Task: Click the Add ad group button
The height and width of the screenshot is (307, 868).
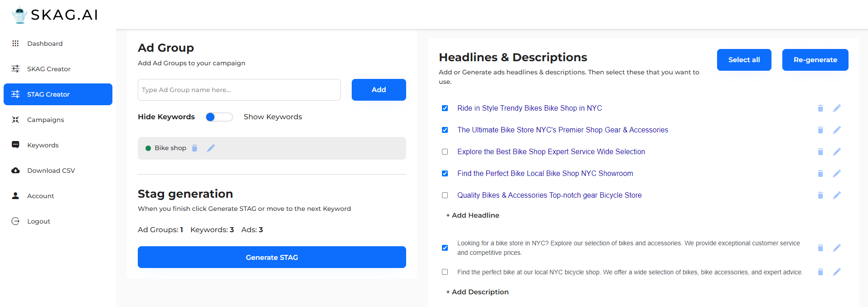Action: 379,90
